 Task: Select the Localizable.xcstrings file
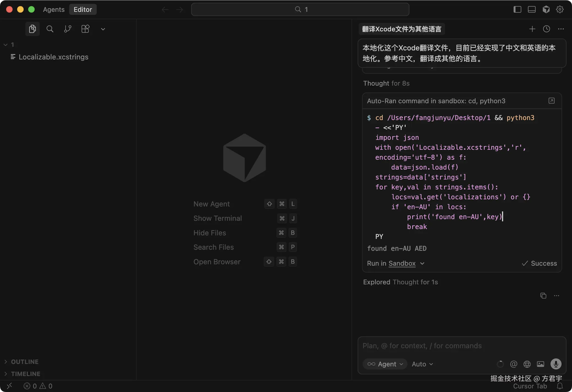tap(53, 57)
